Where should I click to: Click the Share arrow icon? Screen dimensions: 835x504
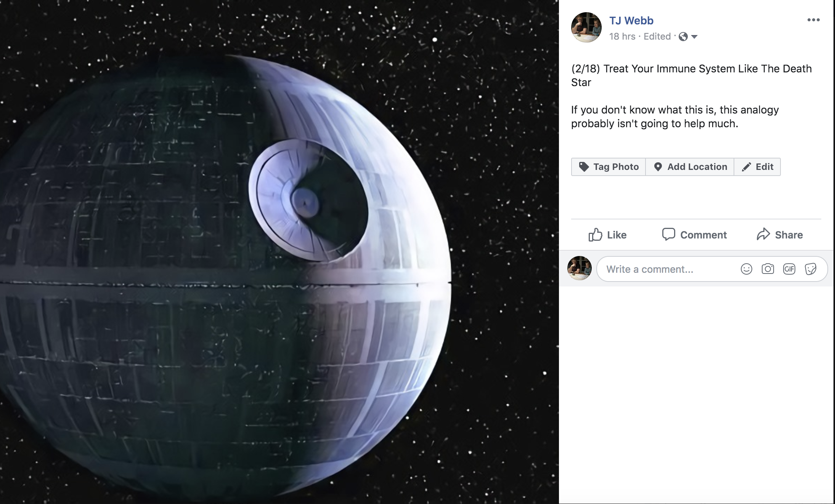pyautogui.click(x=763, y=234)
